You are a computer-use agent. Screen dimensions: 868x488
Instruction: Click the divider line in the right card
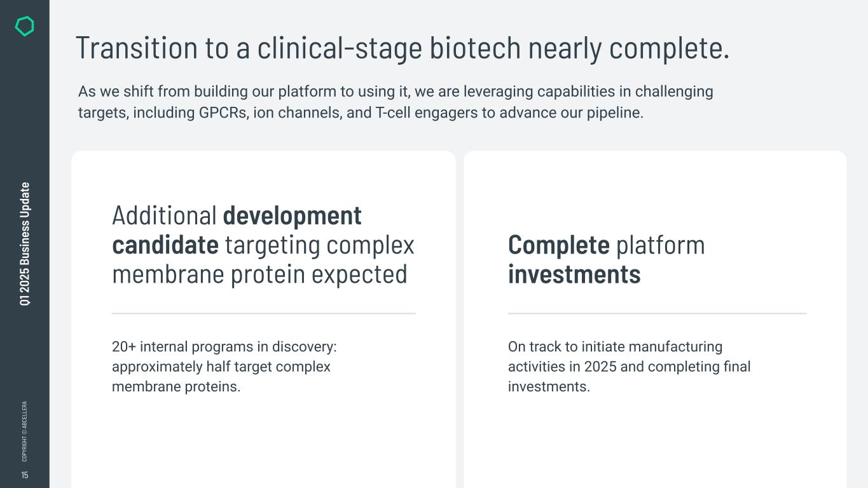(x=657, y=313)
